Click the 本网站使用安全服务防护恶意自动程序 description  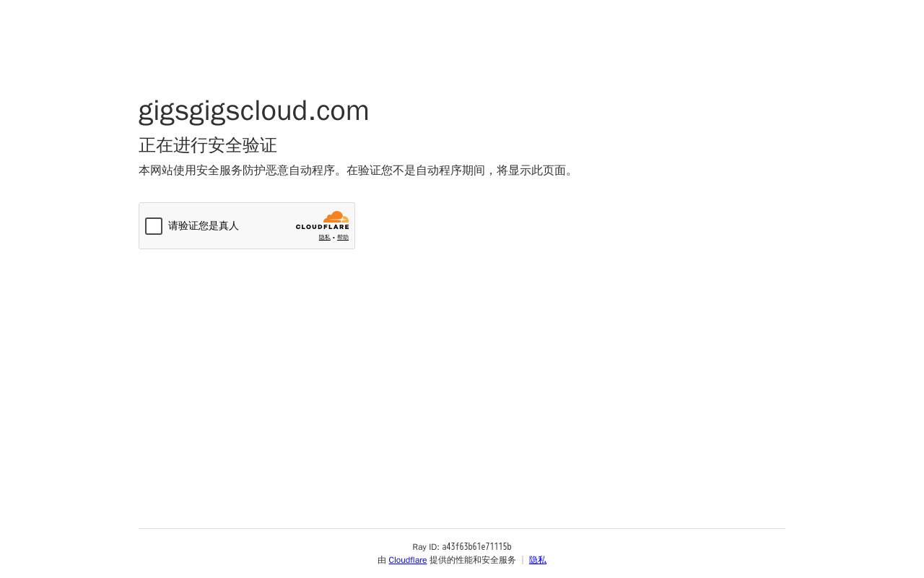pos(358,171)
